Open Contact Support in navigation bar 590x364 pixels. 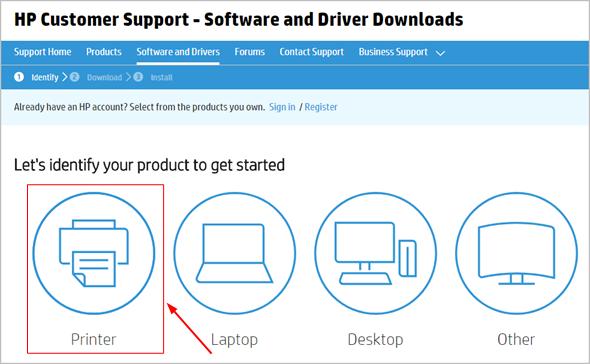click(312, 52)
